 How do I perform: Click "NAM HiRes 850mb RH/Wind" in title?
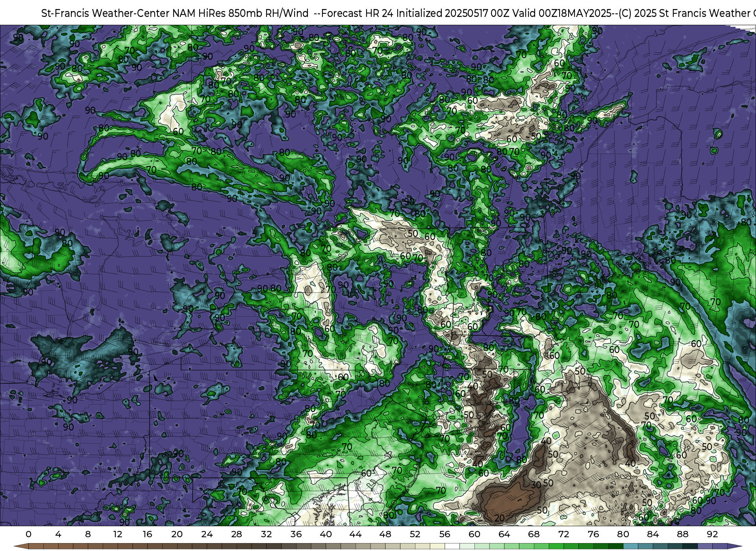(240, 13)
